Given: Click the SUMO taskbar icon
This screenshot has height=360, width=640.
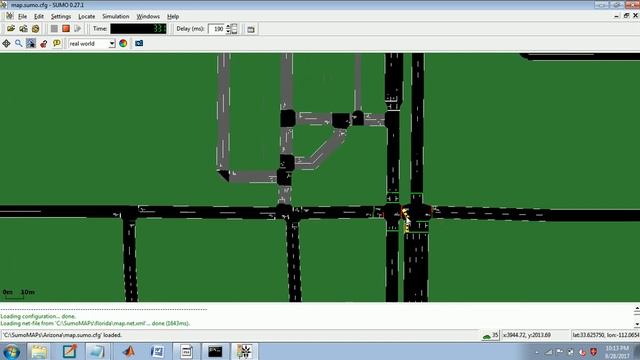Looking at the screenshot, I should pyautogui.click(x=244, y=352).
